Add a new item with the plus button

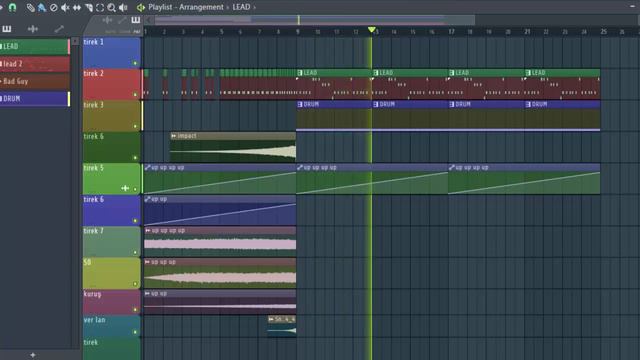pyautogui.click(x=33, y=355)
